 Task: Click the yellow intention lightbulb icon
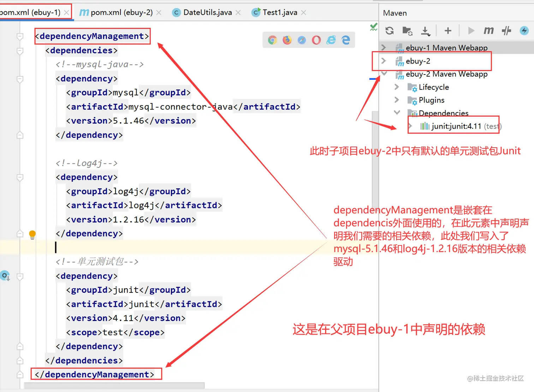(x=32, y=235)
